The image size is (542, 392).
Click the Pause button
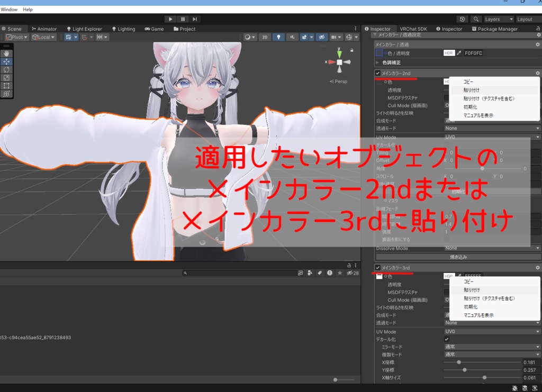[183, 19]
